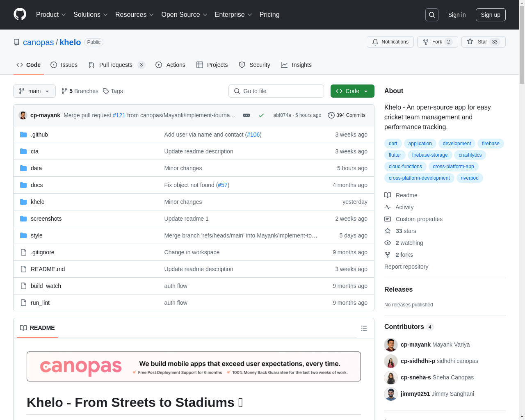Viewport: 525px width, 420px height.
Task: View 5 Branches link
Action: point(80,91)
